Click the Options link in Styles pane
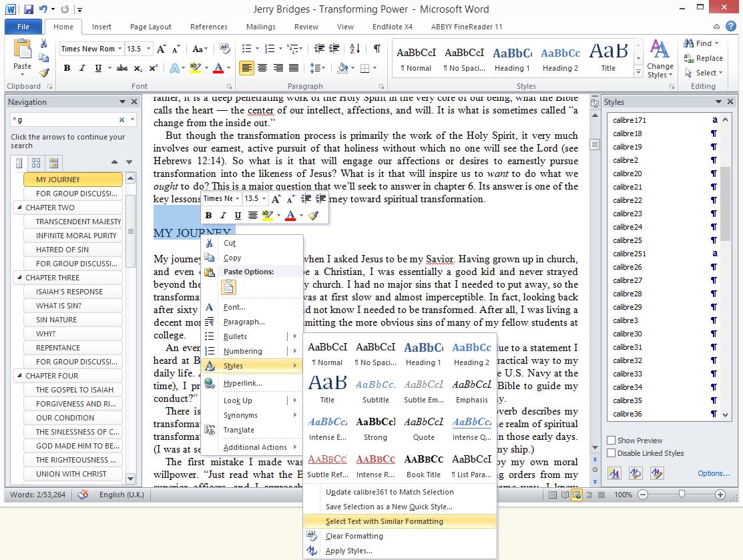 714,473
